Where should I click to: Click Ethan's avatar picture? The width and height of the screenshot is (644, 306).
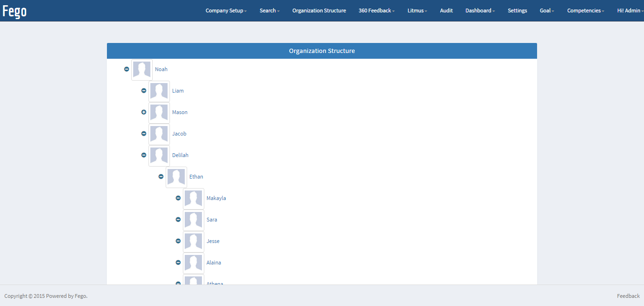click(176, 177)
